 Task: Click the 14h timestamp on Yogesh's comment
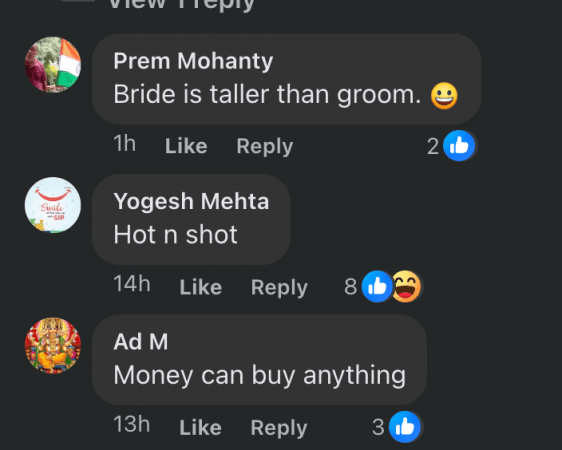(132, 284)
